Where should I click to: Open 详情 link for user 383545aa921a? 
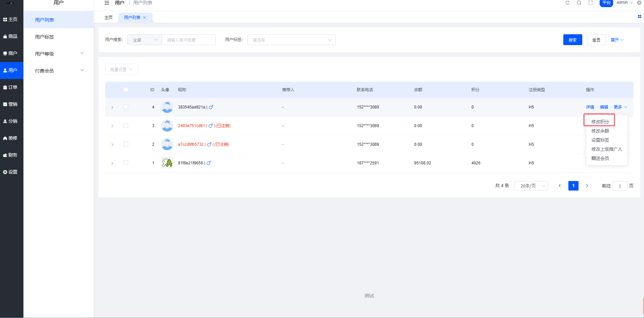tap(590, 107)
